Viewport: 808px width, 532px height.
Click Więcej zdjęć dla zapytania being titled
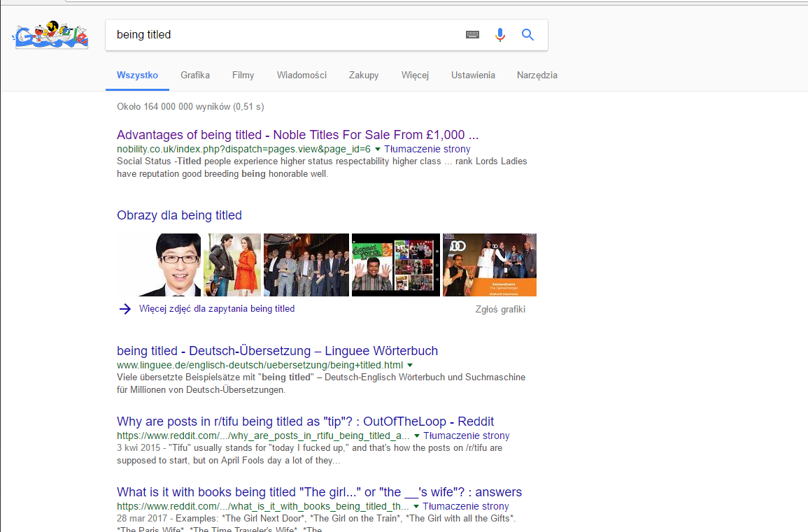tap(217, 309)
